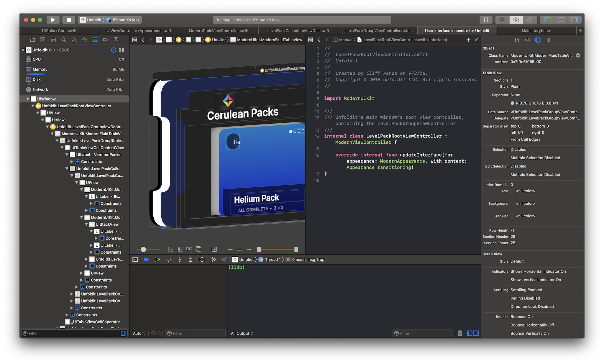Click the breakpoint enable/disable icon
Image resolution: width=604 pixels, height=364 pixels.
147,259
